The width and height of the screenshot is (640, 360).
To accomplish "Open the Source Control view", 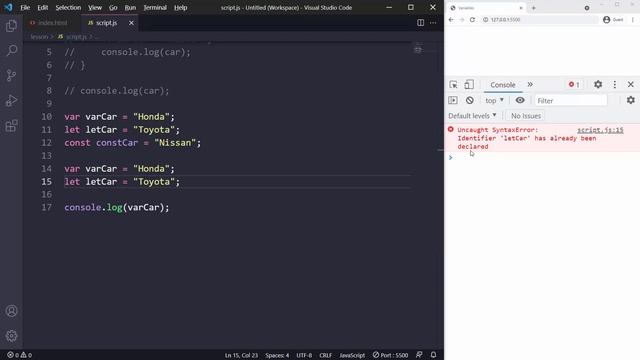I will click(11, 76).
